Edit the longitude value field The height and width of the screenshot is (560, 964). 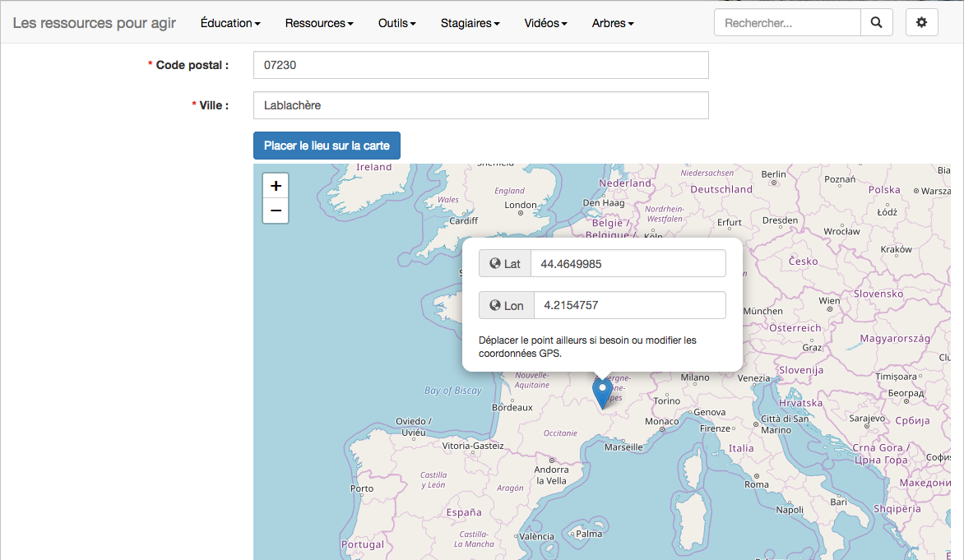630,305
